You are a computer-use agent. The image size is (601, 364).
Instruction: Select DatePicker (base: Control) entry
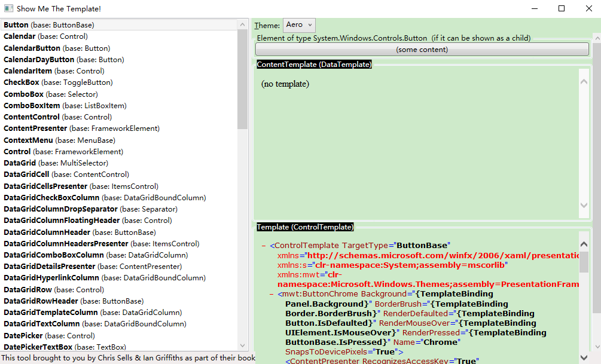coord(119,335)
